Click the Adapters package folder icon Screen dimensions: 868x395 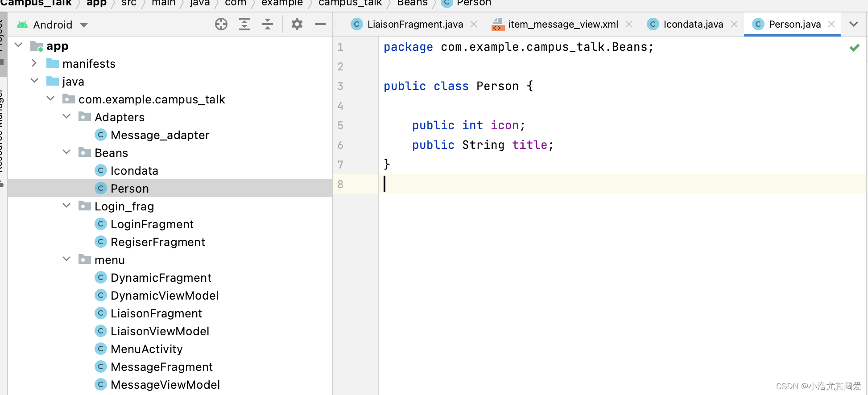(x=85, y=117)
